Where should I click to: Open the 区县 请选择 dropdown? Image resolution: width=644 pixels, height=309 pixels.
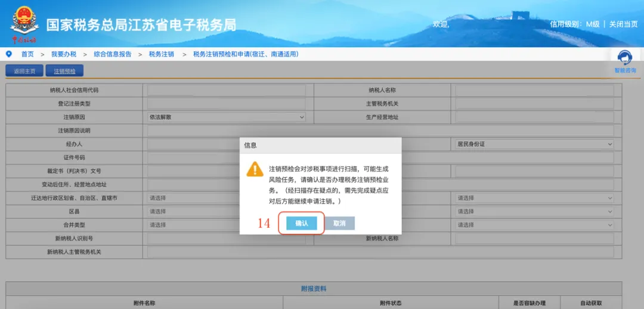click(193, 212)
